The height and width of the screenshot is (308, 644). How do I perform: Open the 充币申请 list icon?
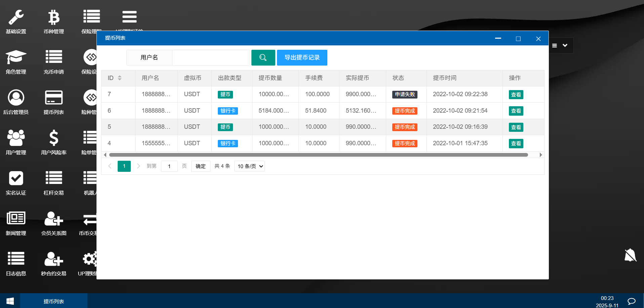tap(54, 57)
